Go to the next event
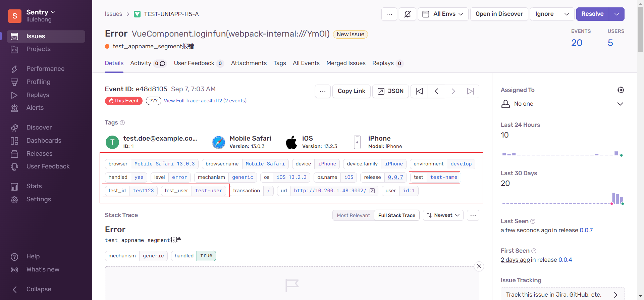 click(x=453, y=91)
